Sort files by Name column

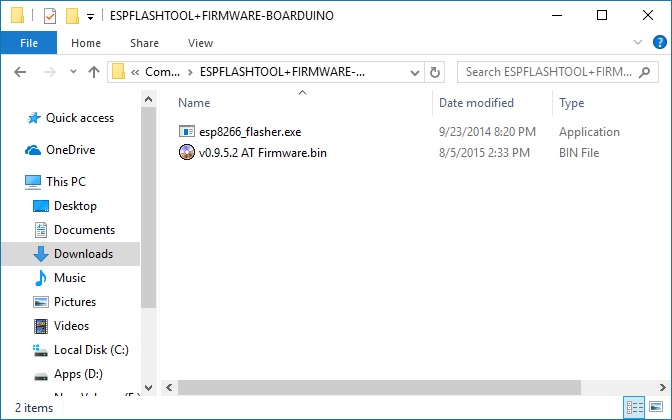(194, 103)
